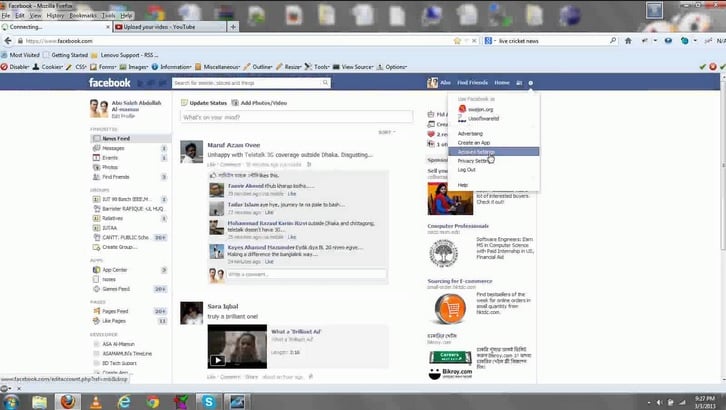
Task: Click the Firefox address bar URL
Action: point(59,41)
